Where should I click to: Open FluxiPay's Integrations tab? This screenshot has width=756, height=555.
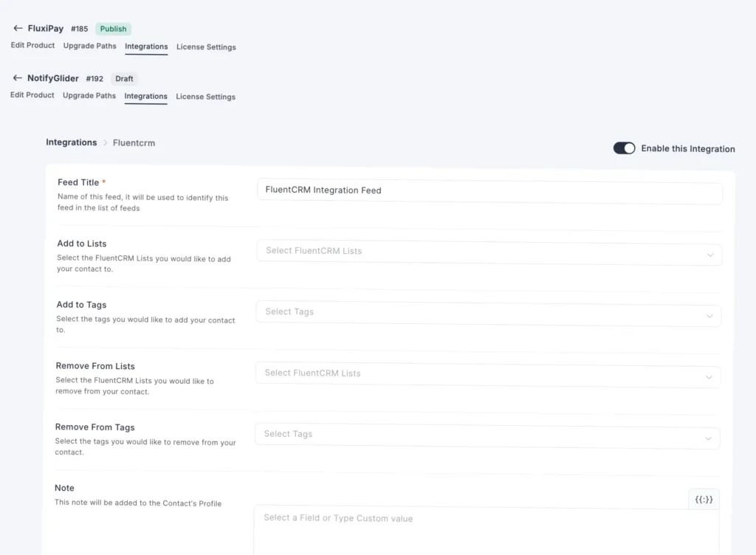[x=146, y=46]
